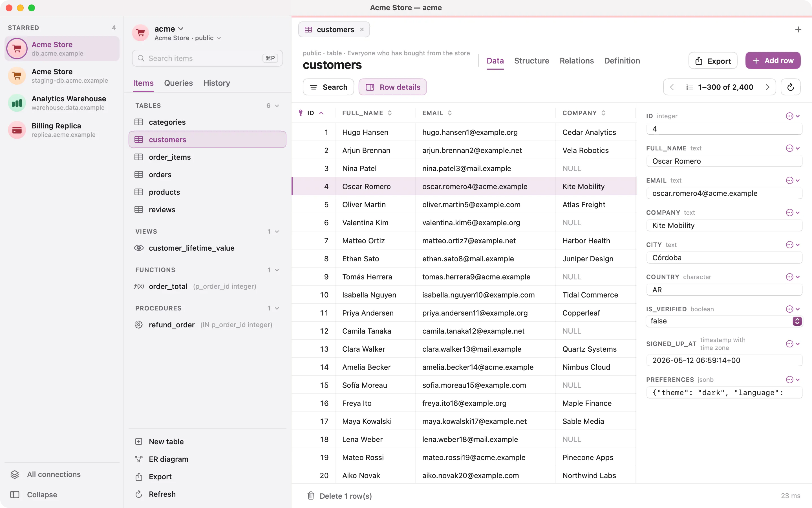Switch to the Relations tab
This screenshot has height=508, width=812.
pyautogui.click(x=577, y=61)
